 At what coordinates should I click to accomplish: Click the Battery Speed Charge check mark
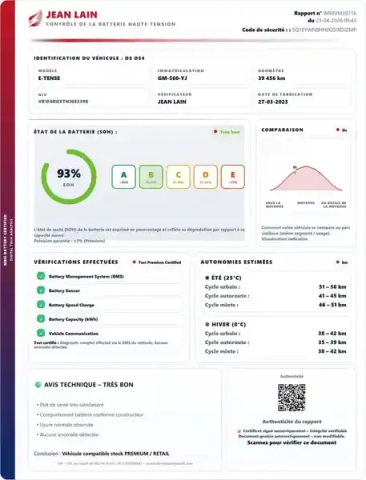(x=41, y=305)
